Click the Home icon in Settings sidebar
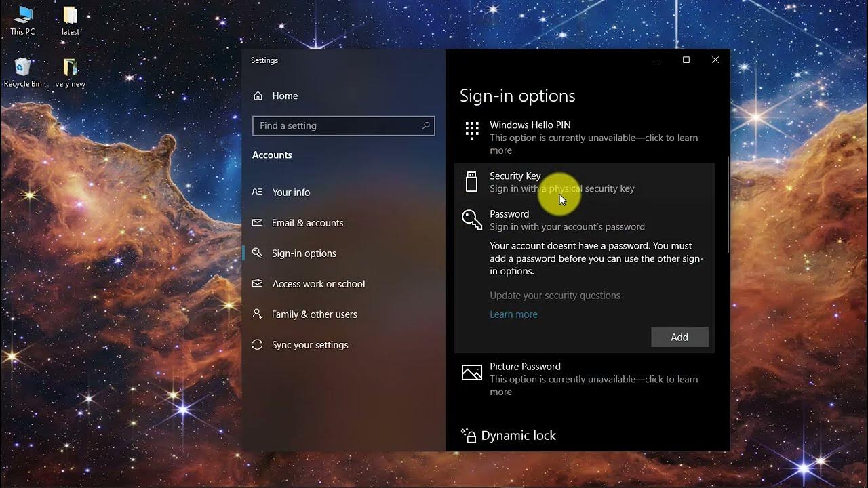Screen dimensions: 868x488 258,96
